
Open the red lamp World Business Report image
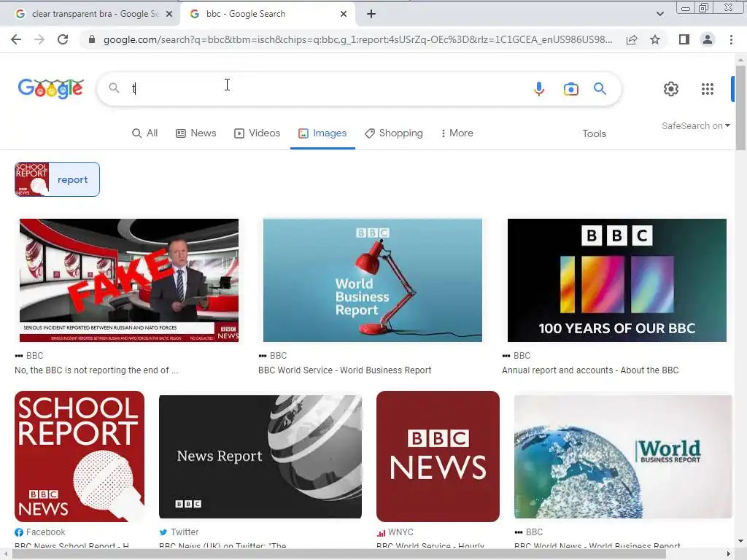(373, 281)
